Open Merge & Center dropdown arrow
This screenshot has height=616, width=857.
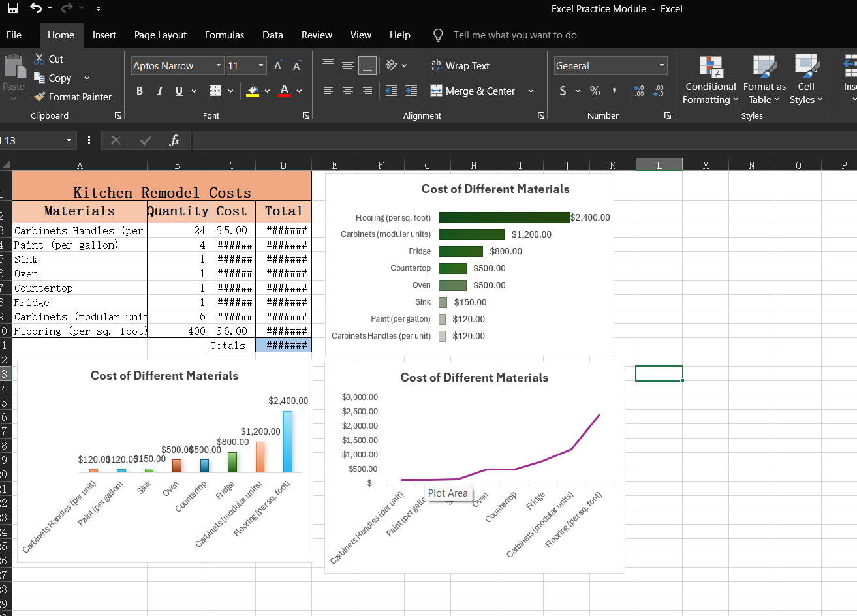(x=531, y=91)
